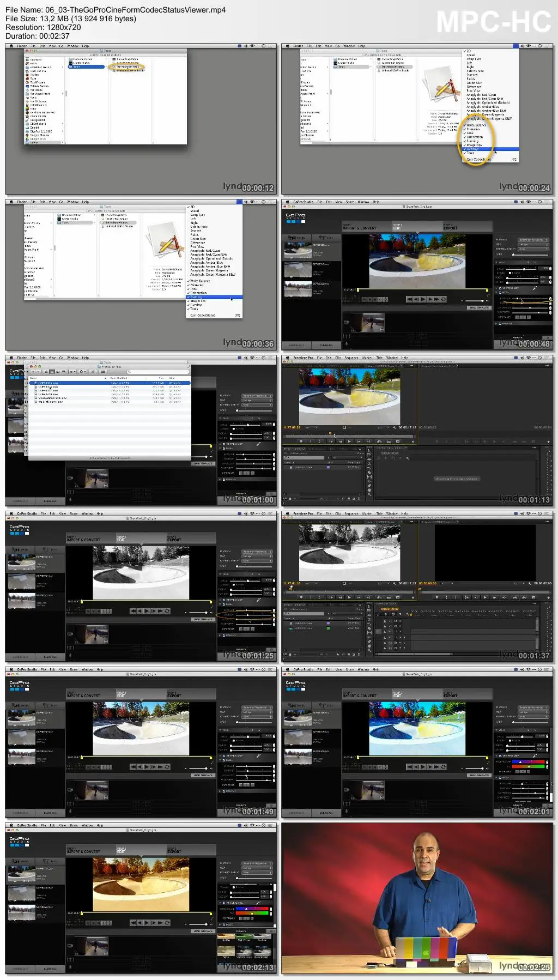Click the rewind button in the 00:00:48 frame
This screenshot has width=558, height=980.
point(410,299)
